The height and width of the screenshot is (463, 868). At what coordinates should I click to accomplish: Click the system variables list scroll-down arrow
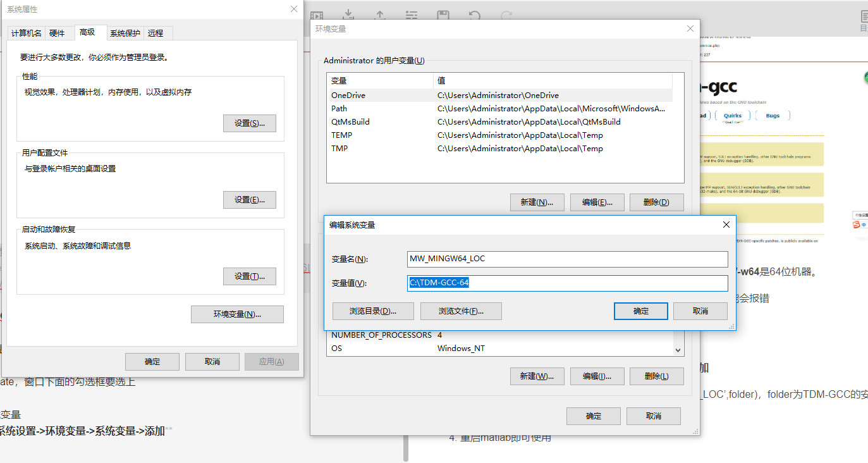click(678, 350)
